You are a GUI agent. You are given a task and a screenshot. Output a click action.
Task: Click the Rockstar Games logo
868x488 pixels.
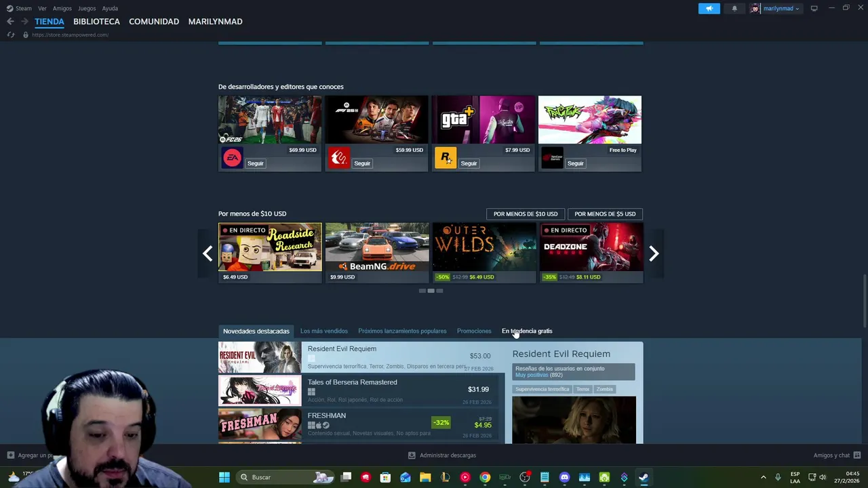(446, 158)
